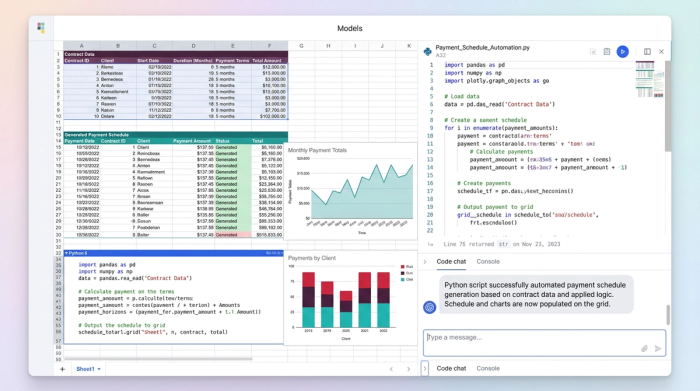Select the lower Console tab below the message box

point(488,368)
